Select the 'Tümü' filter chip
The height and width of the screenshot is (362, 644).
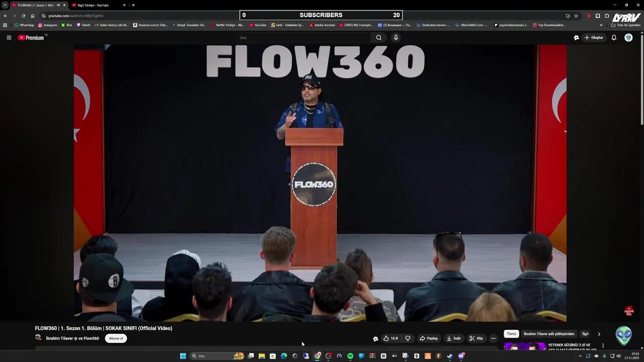(511, 334)
